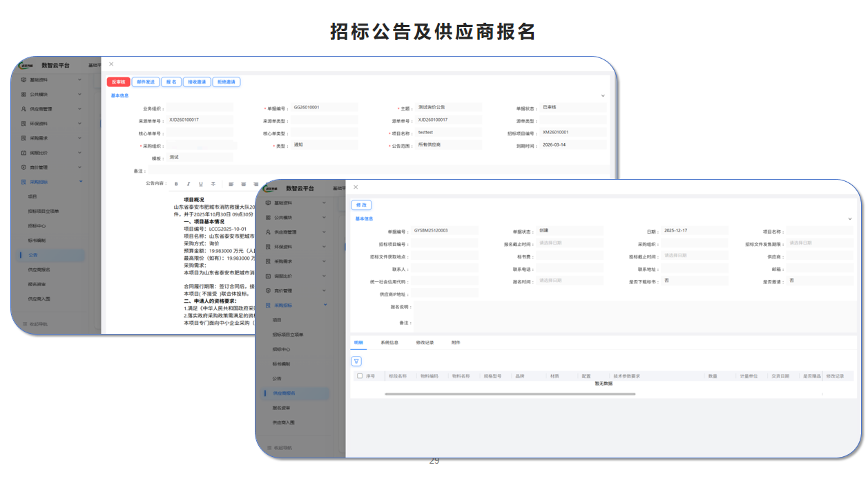
Task: Open the 报名截止时间 date field
Action: (x=570, y=243)
